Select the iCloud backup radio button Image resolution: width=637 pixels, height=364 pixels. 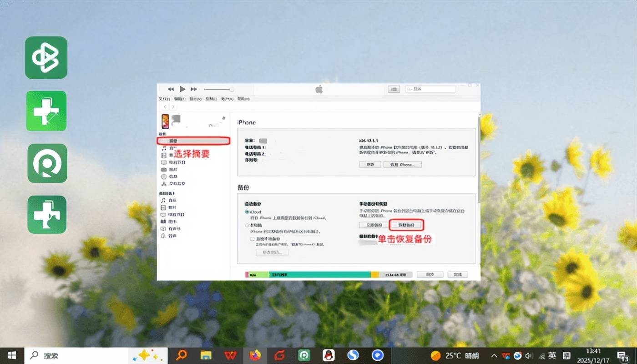[x=247, y=212]
